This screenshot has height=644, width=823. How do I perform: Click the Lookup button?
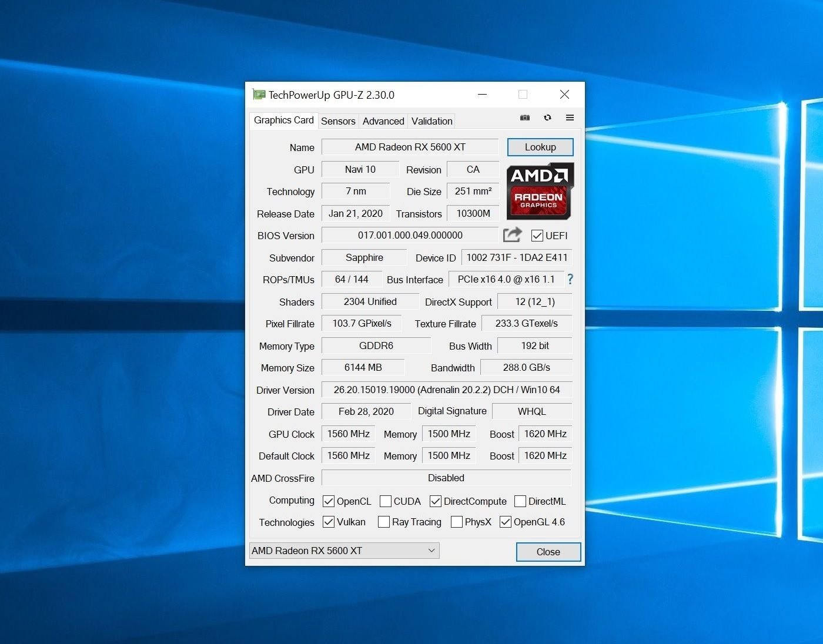coord(540,147)
